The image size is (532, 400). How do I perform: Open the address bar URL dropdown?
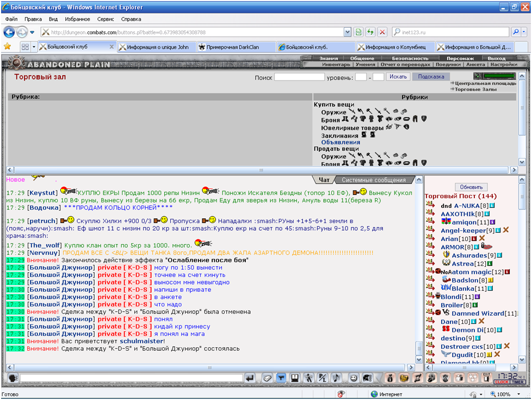(348, 32)
